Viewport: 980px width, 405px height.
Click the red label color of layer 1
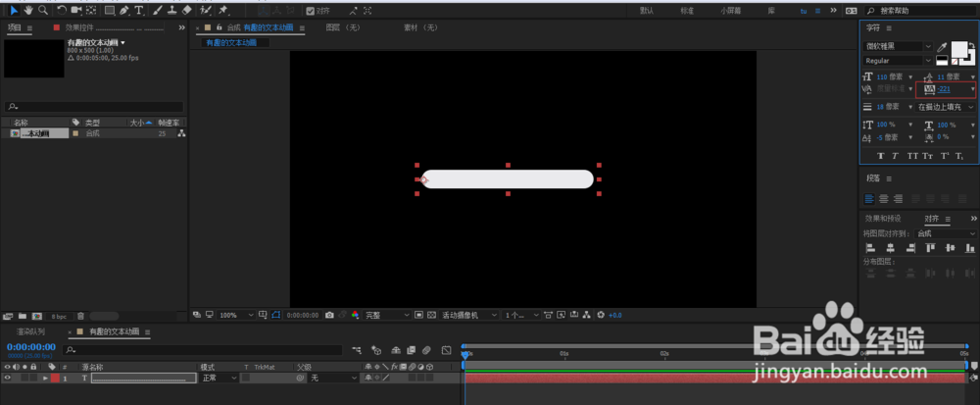pos(55,379)
